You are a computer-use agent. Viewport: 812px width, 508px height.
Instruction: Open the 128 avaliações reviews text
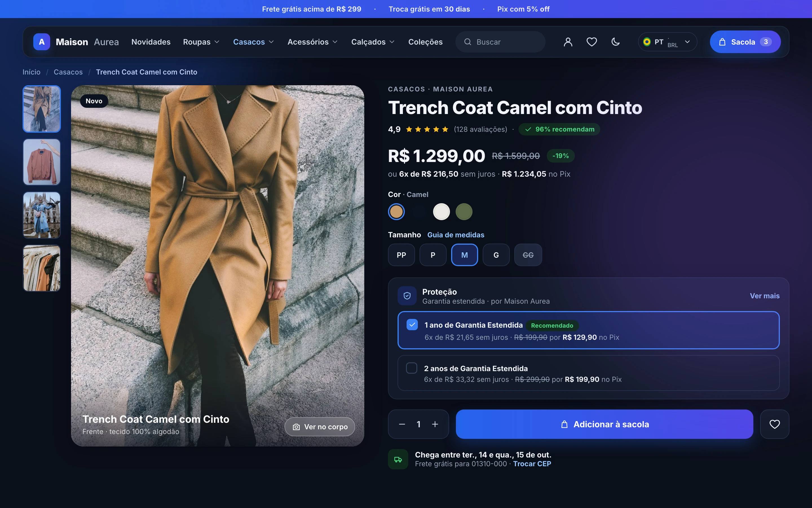tap(480, 129)
